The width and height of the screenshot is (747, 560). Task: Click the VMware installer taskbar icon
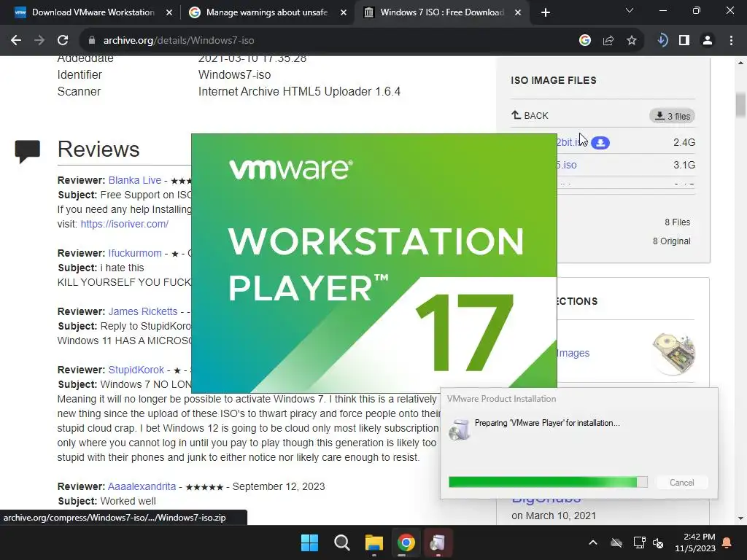point(438,542)
